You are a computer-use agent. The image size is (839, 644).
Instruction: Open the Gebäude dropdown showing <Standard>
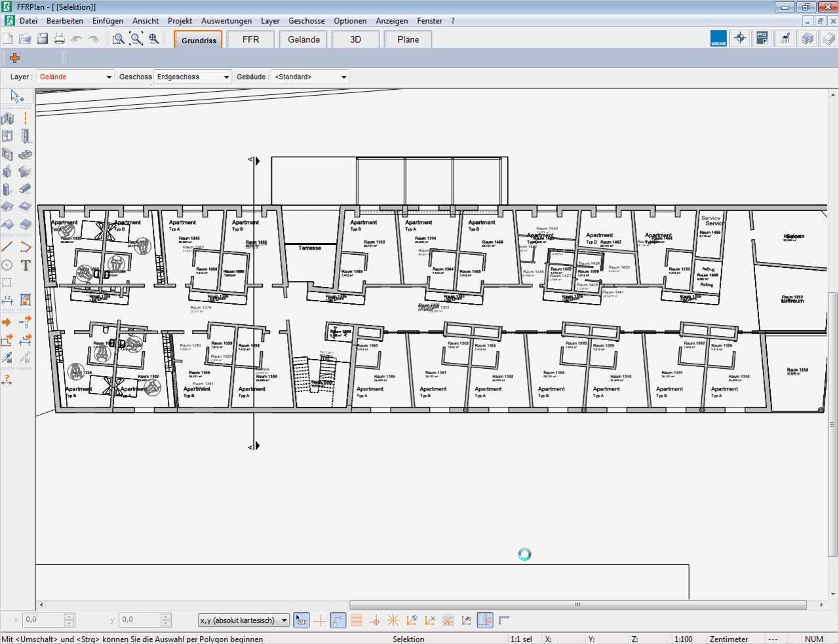(x=310, y=77)
